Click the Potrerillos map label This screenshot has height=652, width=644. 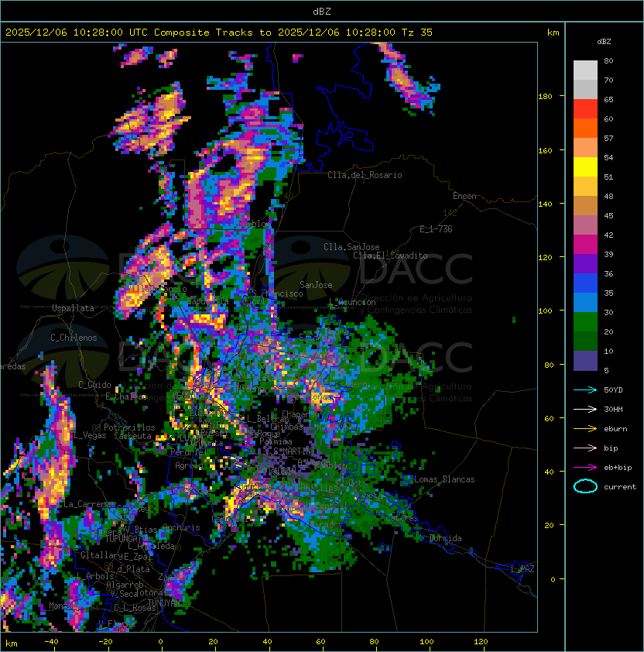click(129, 427)
